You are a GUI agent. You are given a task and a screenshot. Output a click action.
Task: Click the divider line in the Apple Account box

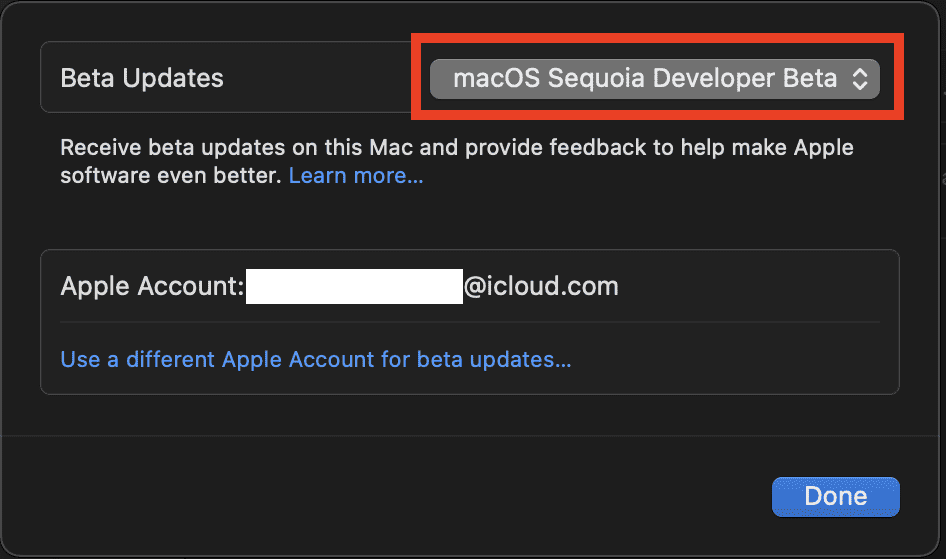coord(470,322)
